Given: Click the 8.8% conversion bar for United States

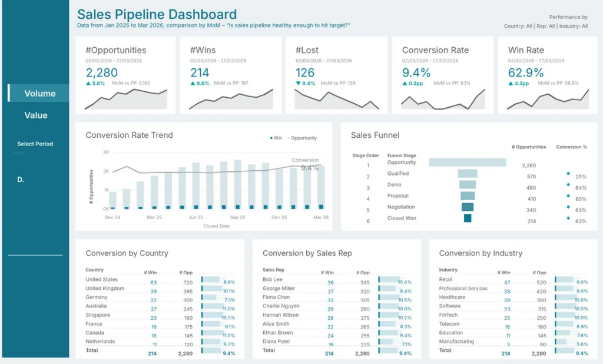Looking at the screenshot, I should (x=211, y=280).
